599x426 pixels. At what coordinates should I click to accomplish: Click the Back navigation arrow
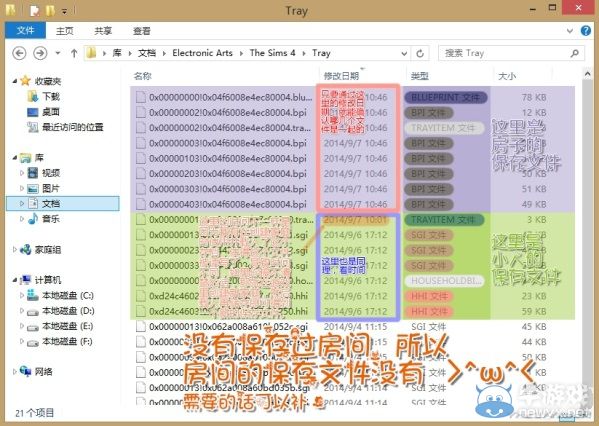coord(19,53)
